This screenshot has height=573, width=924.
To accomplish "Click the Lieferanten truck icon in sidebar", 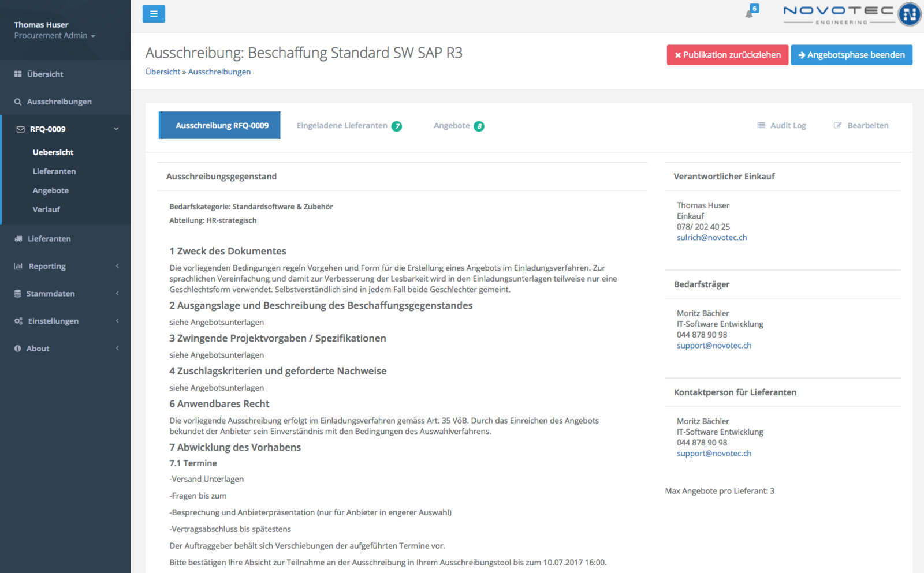I will click(18, 239).
